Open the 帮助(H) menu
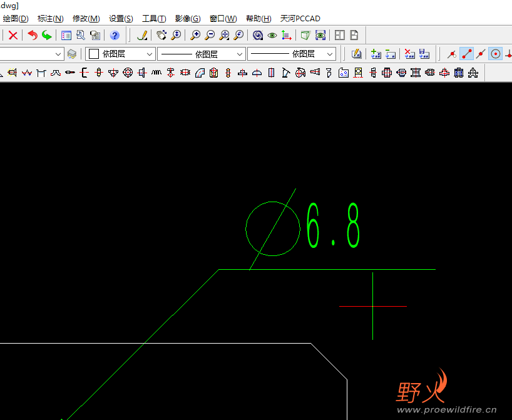 pos(259,19)
